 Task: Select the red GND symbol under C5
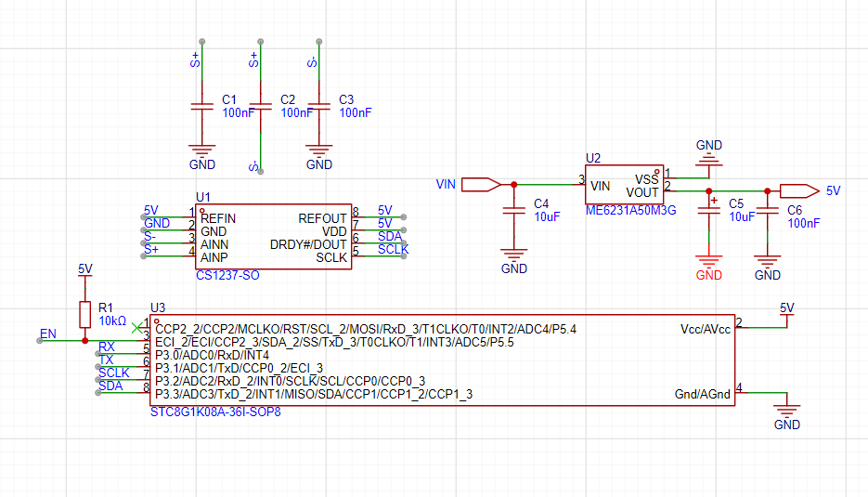point(709,267)
